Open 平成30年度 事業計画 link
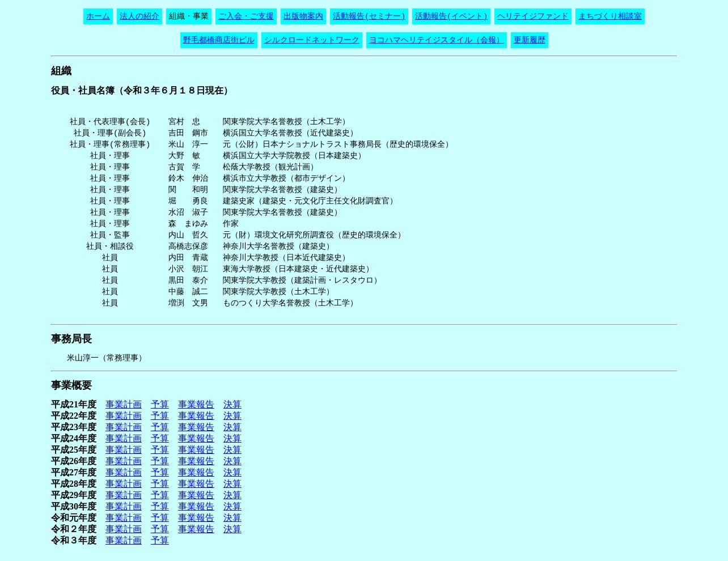The width and height of the screenshot is (728, 561). pyautogui.click(x=124, y=507)
